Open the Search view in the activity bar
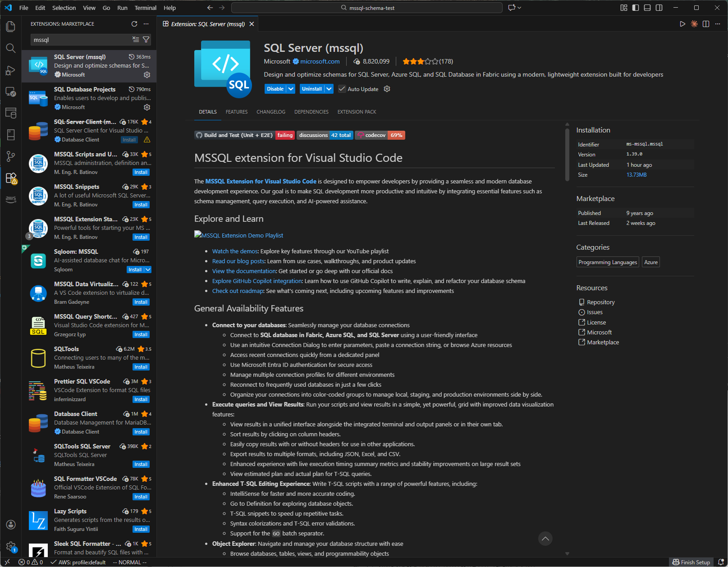The height and width of the screenshot is (567, 728). [11, 48]
